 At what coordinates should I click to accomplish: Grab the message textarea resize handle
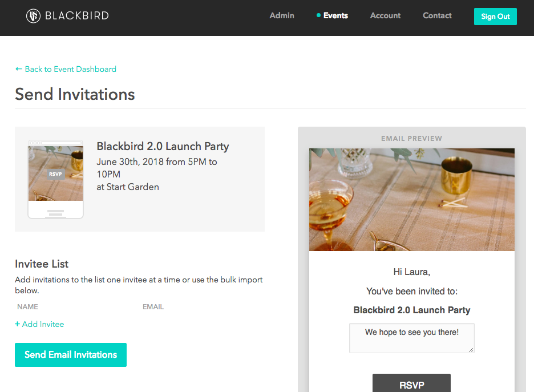click(x=471, y=350)
